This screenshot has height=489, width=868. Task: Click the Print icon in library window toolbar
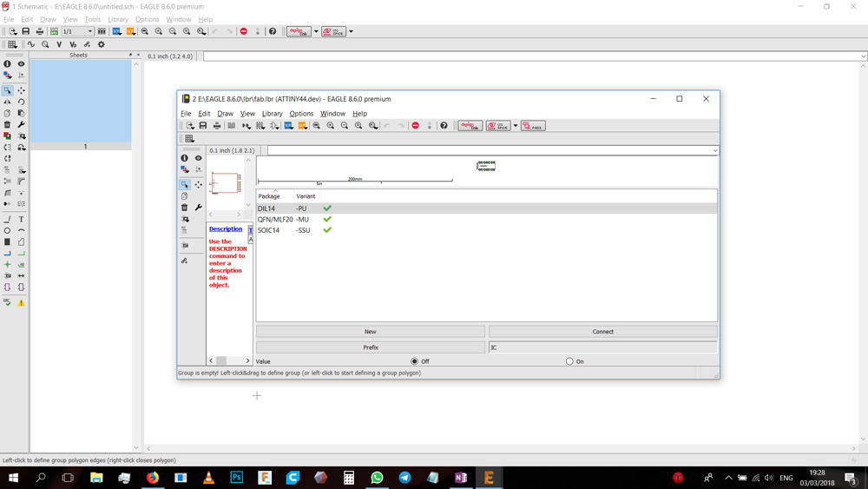click(x=217, y=126)
